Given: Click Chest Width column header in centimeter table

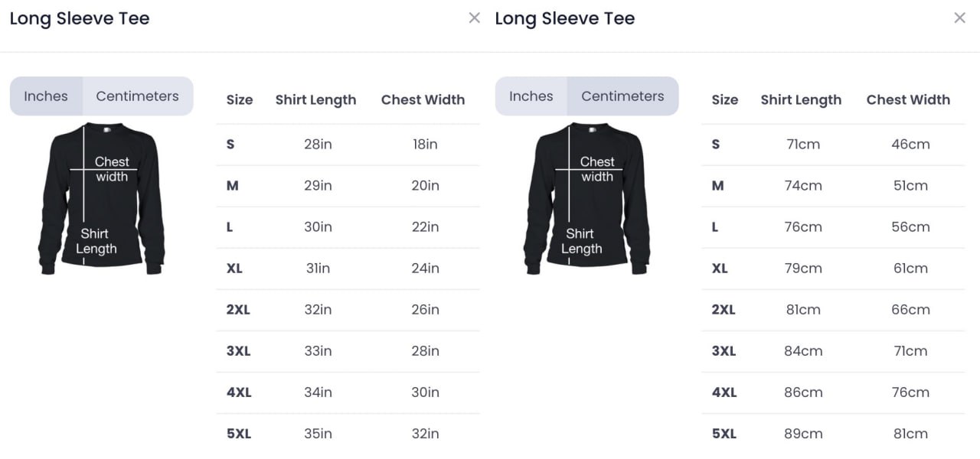Looking at the screenshot, I should pyautogui.click(x=908, y=100).
